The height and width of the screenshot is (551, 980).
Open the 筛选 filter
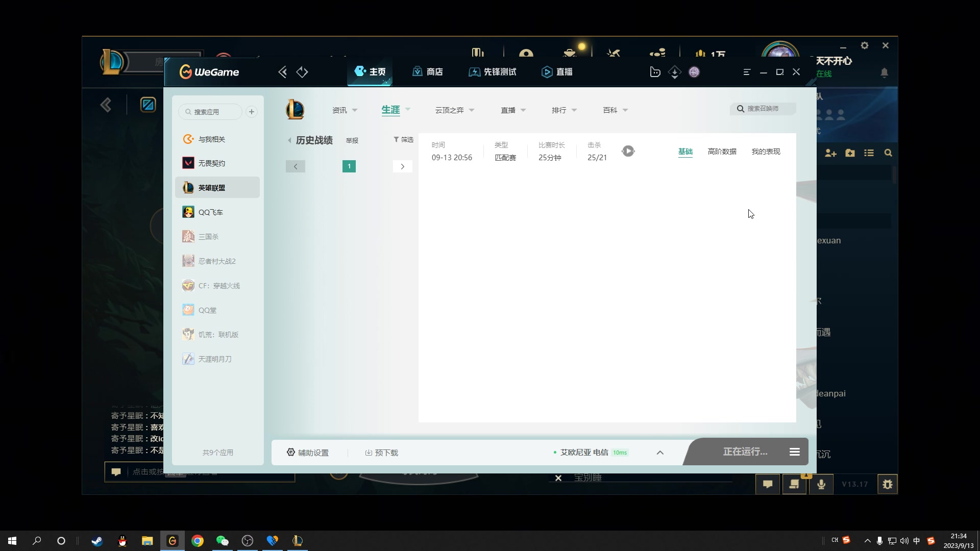point(403,140)
